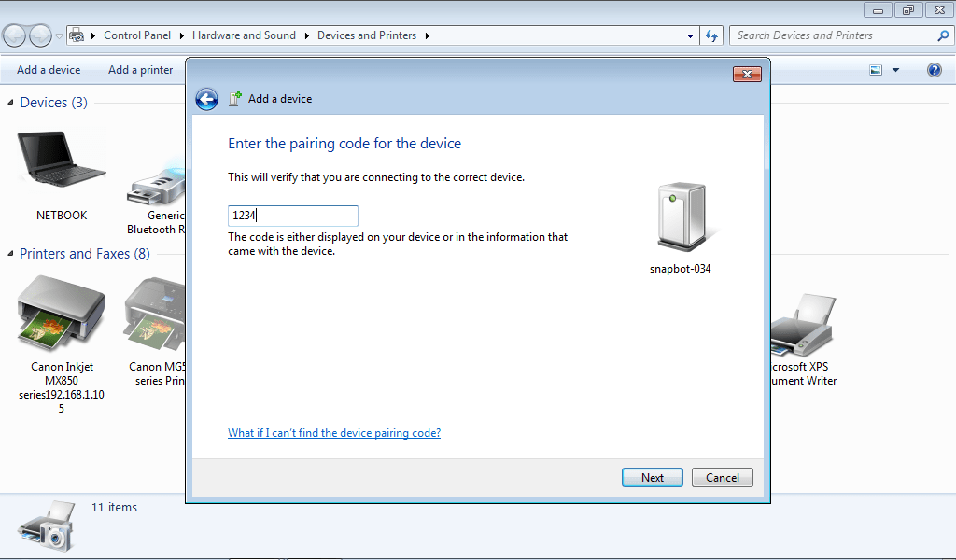Viewport: 956px width, 560px height.
Task: Refresh the Devices and Printers address bar
Action: point(711,35)
